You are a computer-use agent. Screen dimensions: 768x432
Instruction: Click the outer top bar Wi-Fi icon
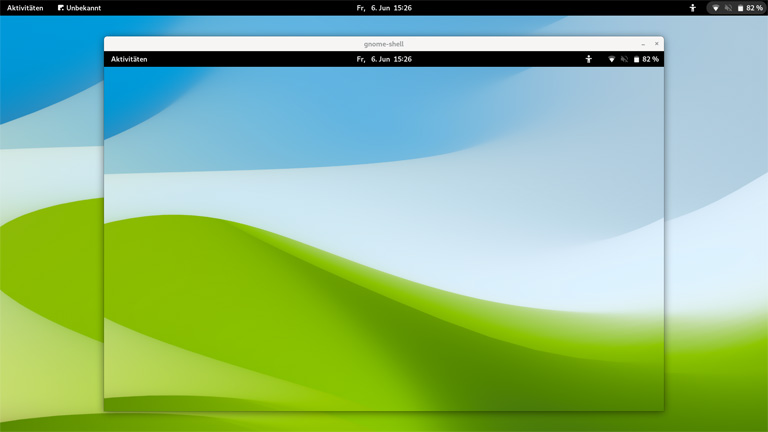coord(716,8)
